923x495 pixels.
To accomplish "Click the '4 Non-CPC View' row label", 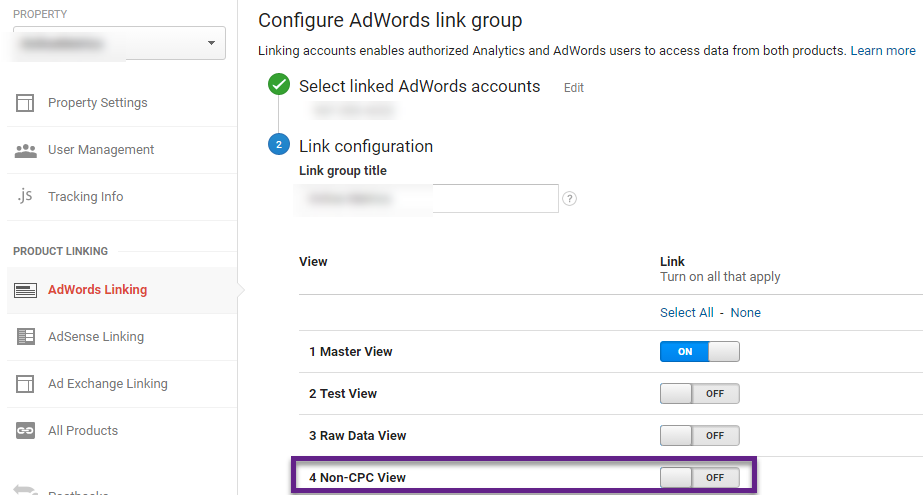I will pyautogui.click(x=357, y=477).
